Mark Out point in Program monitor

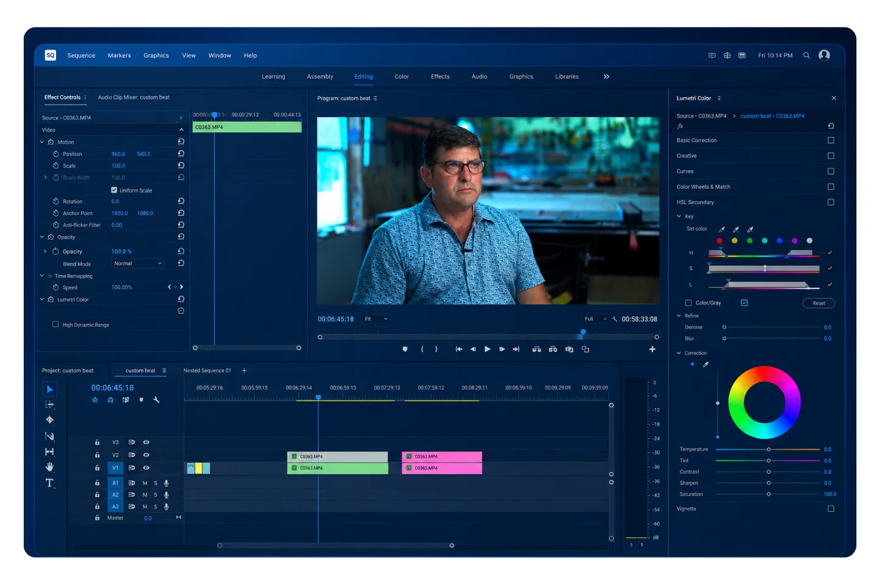tap(436, 349)
